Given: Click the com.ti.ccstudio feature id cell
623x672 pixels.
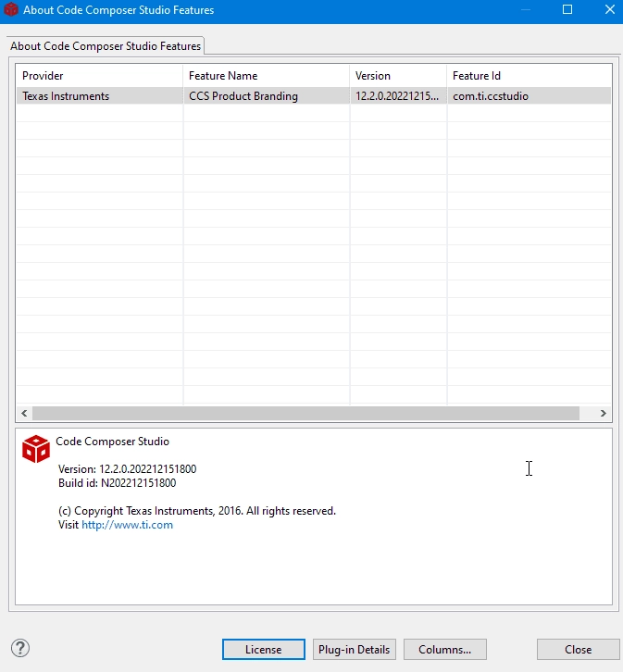Looking at the screenshot, I should 530,96.
